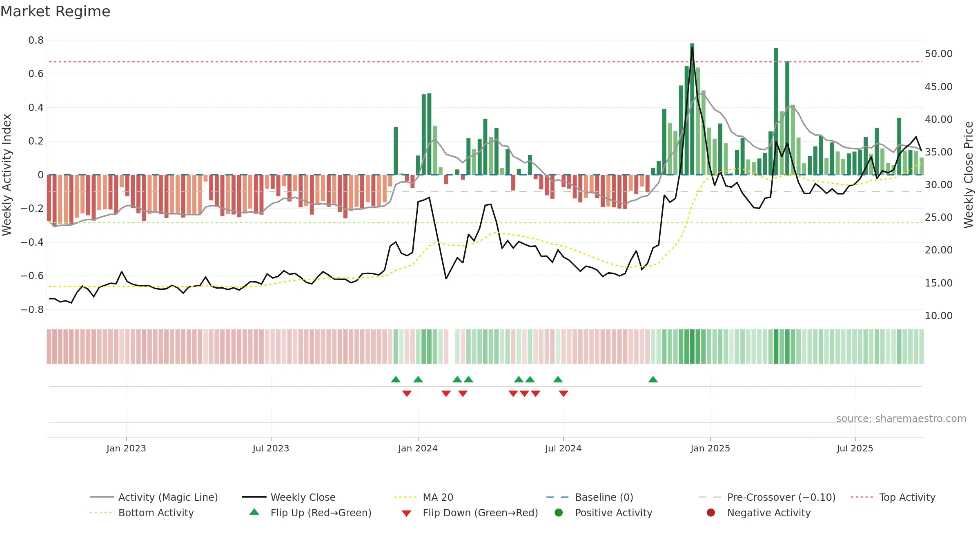The width and height of the screenshot is (980, 551).
Task: Click the Negative Activity red circle icon
Action: (711, 513)
